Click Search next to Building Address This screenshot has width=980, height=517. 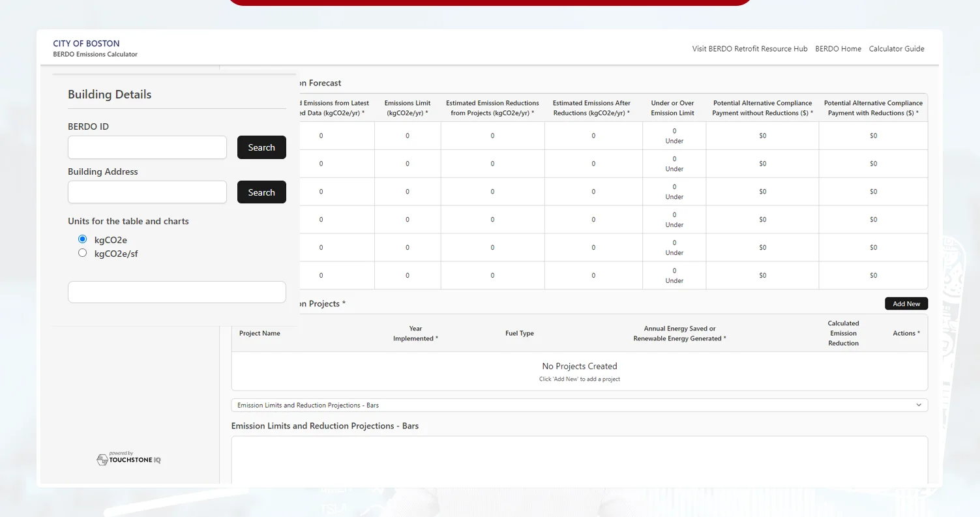(x=261, y=192)
